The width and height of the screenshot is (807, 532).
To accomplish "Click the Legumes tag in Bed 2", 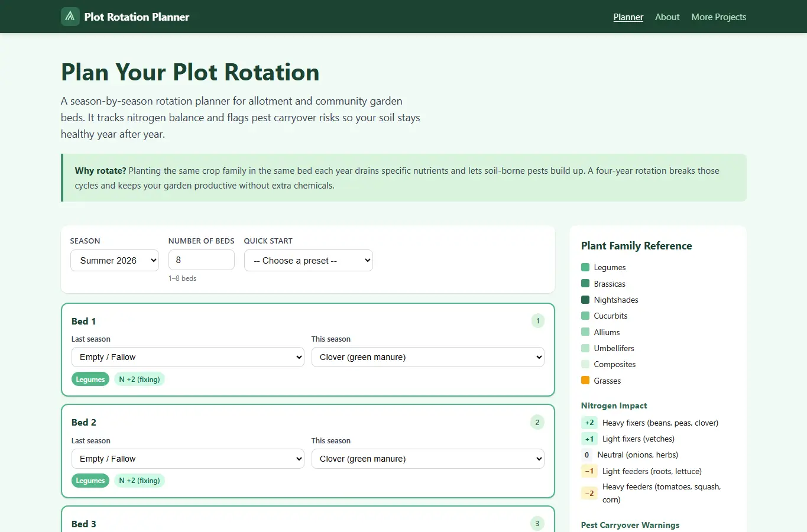I will coord(90,481).
